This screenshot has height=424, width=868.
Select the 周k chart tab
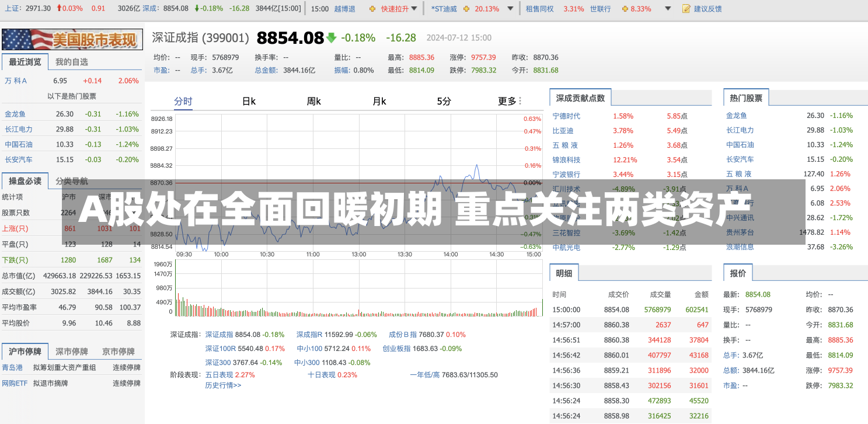[314, 101]
